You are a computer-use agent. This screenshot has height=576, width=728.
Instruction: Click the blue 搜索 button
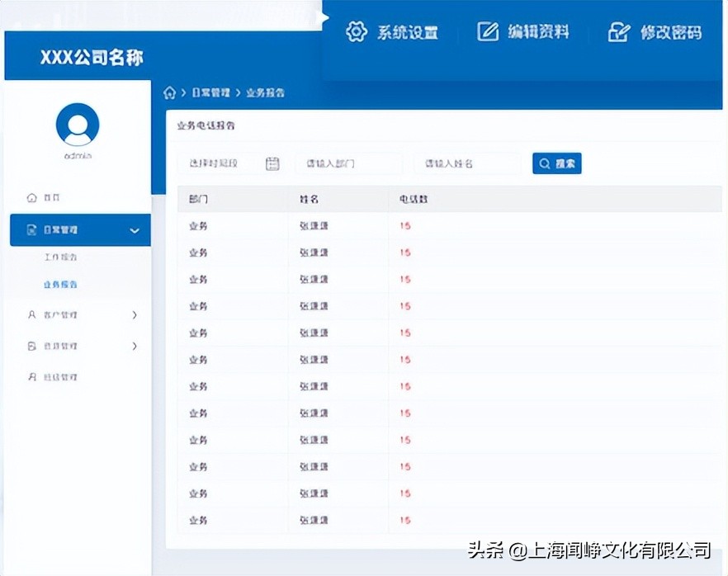click(x=556, y=163)
